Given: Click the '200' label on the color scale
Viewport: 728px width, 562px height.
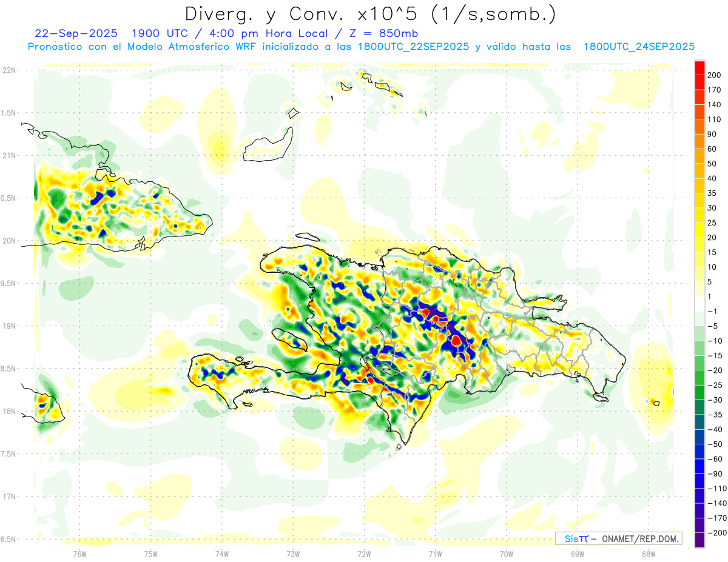Looking at the screenshot, I should pyautogui.click(x=714, y=75).
